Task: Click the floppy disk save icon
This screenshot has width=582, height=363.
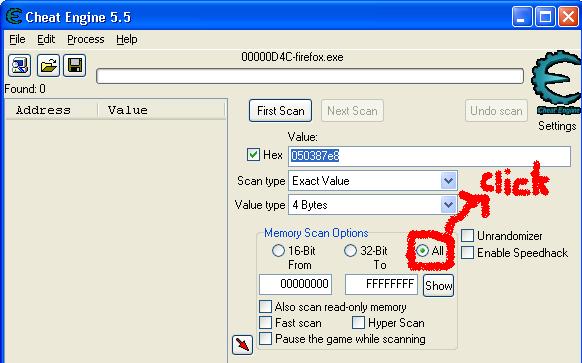Action: point(74,65)
